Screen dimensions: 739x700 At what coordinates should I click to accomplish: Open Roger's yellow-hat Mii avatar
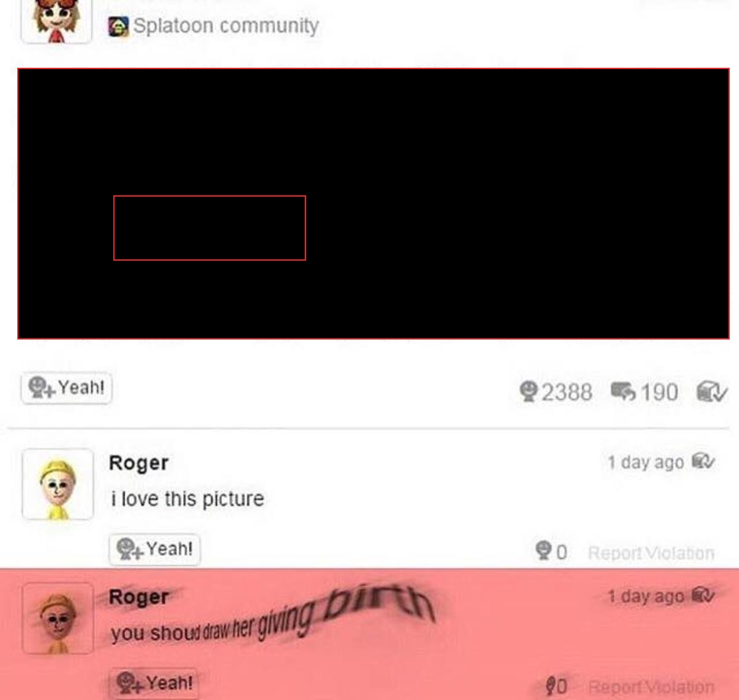(58, 484)
